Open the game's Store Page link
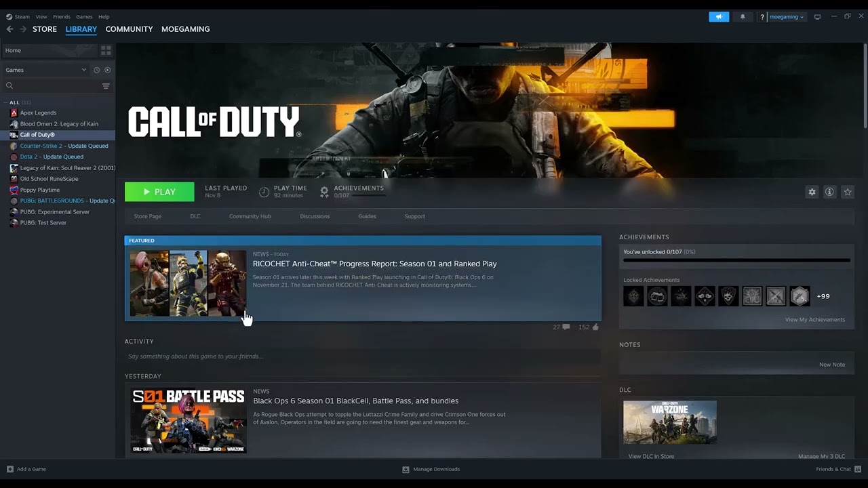 click(148, 216)
